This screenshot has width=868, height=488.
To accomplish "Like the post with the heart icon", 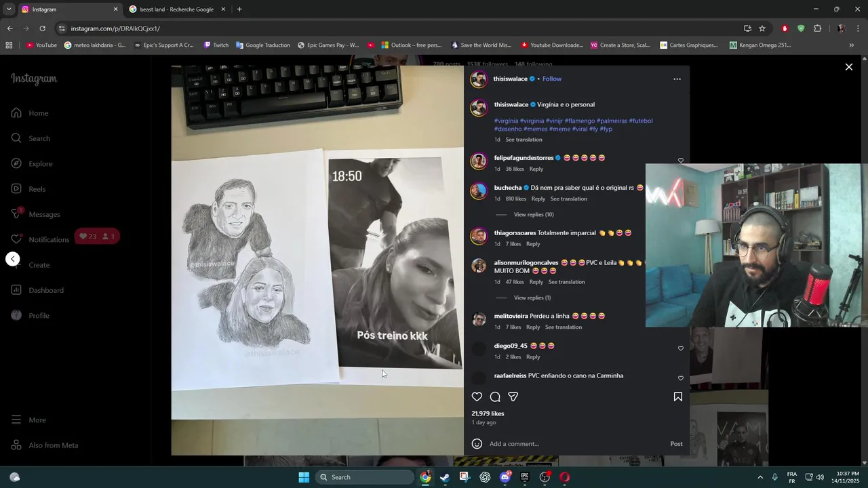I will tap(477, 397).
